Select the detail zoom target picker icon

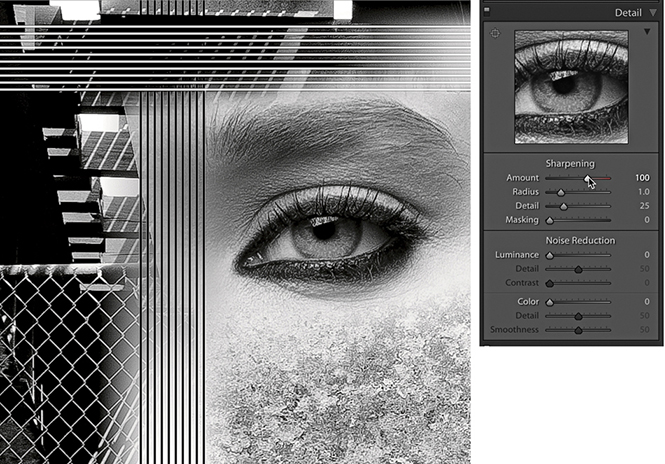point(495,33)
